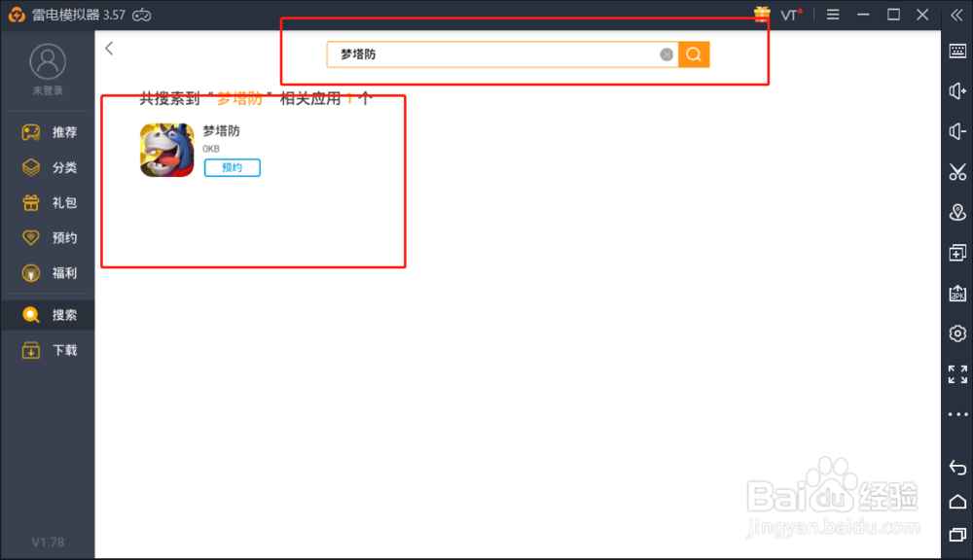Minimize the emulator window
Image resolution: width=973 pixels, height=560 pixels.
[x=863, y=15]
